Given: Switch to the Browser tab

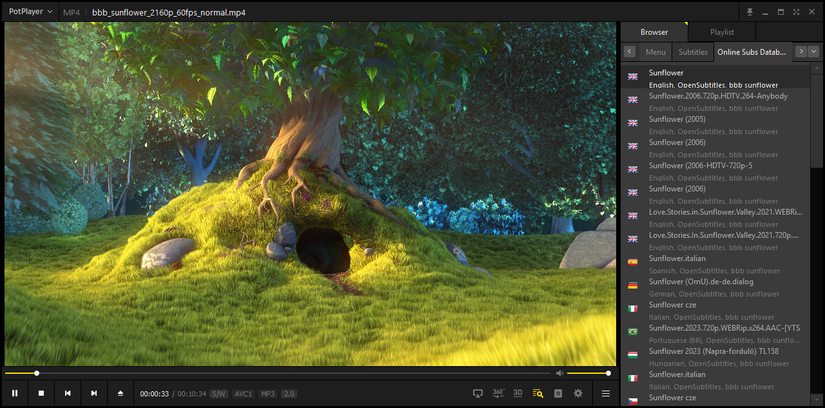Looking at the screenshot, I should (x=654, y=32).
